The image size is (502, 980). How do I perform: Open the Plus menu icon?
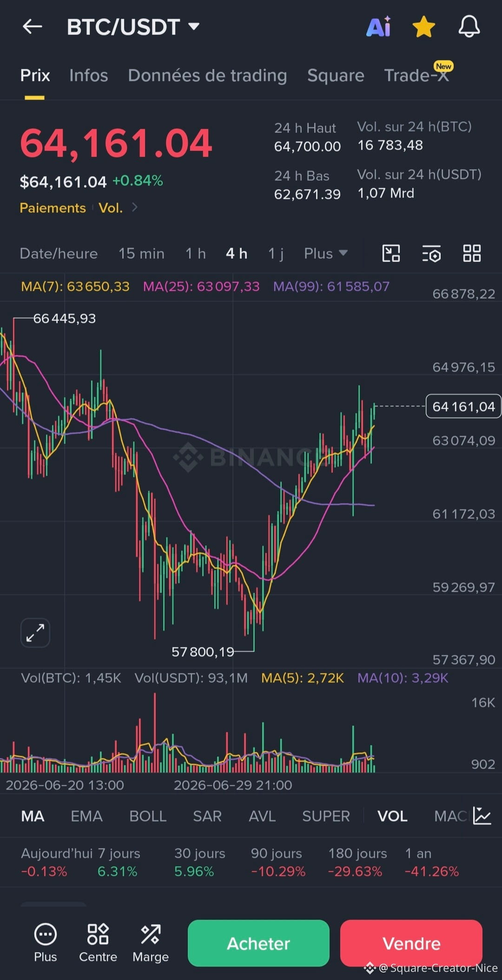coord(46,943)
